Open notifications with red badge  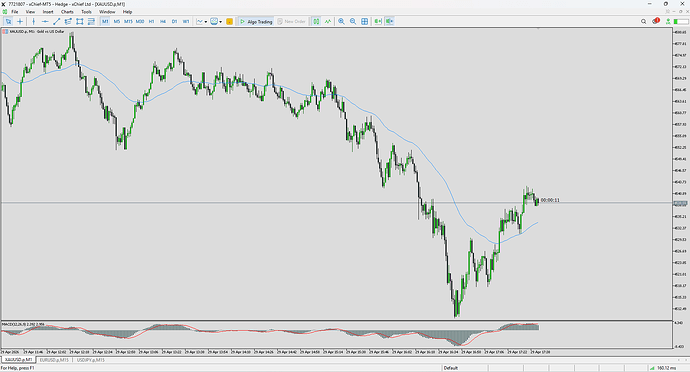[656, 21]
